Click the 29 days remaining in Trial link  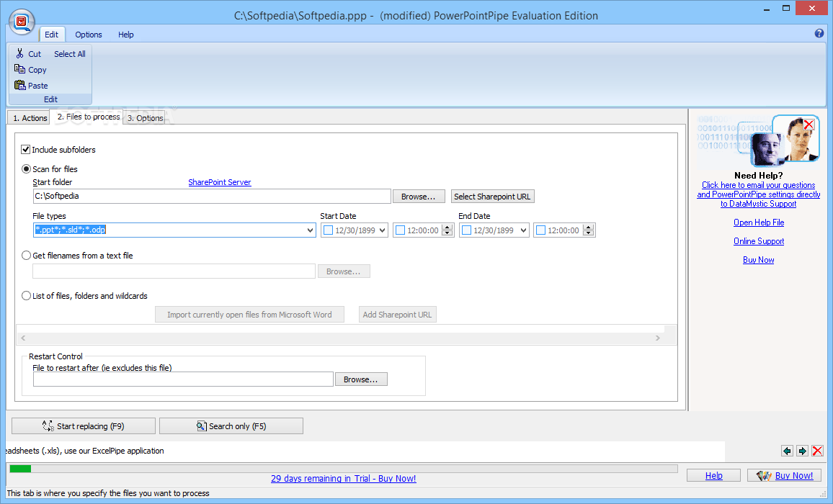point(343,479)
